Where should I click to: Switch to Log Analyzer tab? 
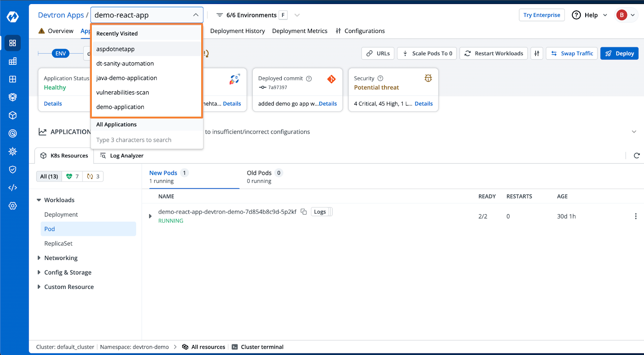(x=122, y=156)
